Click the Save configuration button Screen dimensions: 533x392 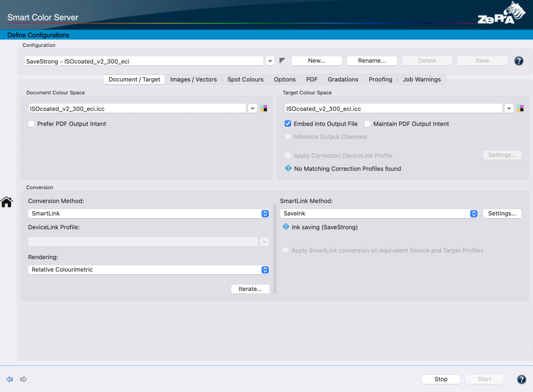coord(482,61)
